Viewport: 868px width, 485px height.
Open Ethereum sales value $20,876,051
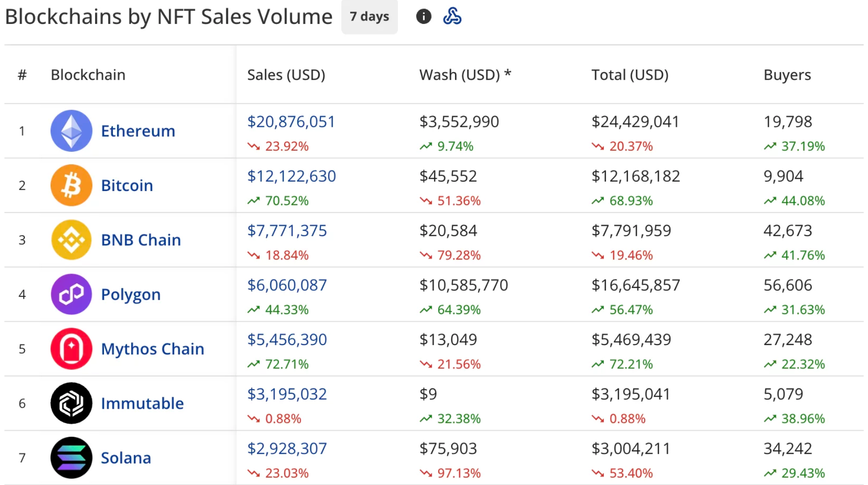pyautogui.click(x=291, y=122)
